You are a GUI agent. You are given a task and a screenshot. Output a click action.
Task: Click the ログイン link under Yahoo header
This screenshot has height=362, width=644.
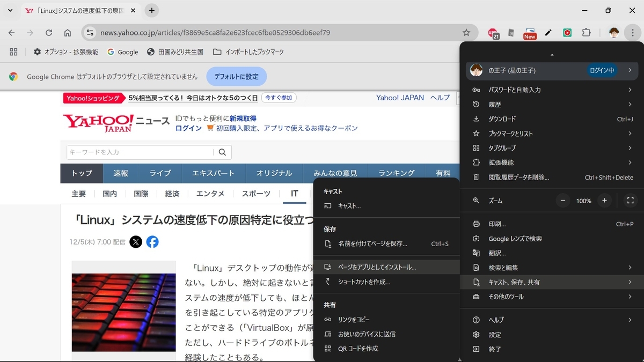[x=188, y=128]
